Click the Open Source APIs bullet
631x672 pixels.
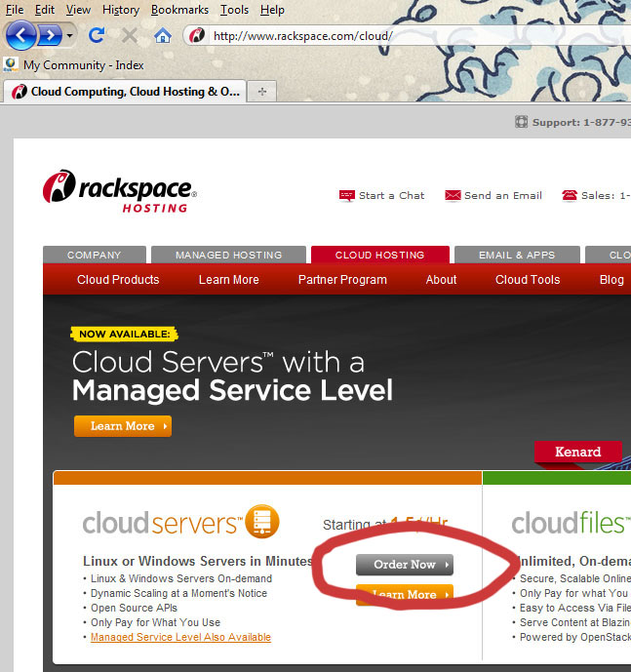[134, 608]
